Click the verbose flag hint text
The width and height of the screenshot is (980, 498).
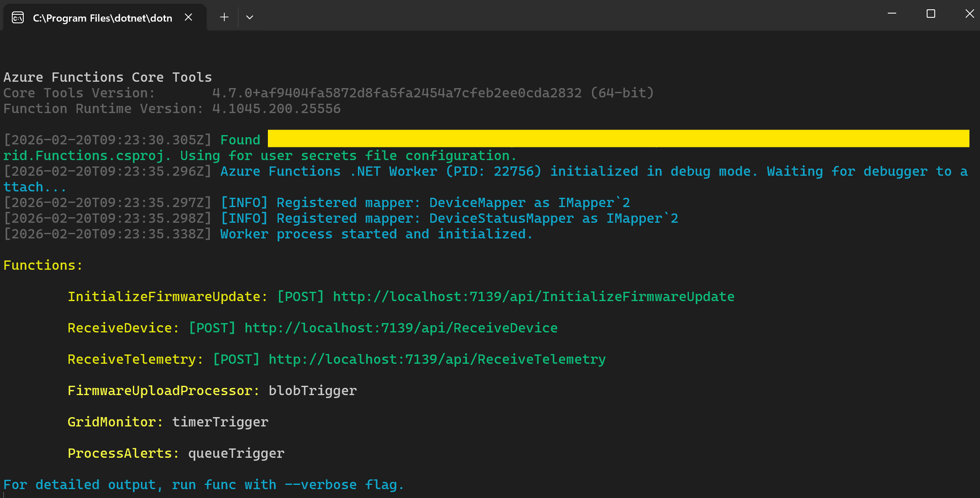(203, 484)
